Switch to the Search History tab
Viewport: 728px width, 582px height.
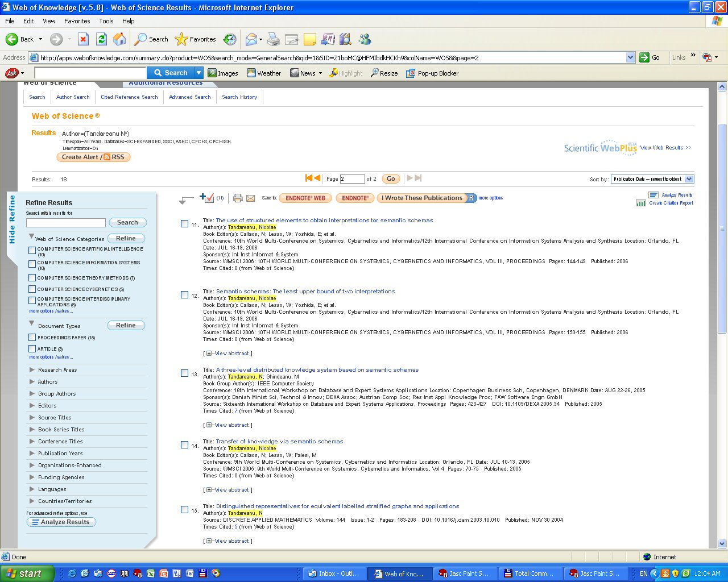coord(239,97)
